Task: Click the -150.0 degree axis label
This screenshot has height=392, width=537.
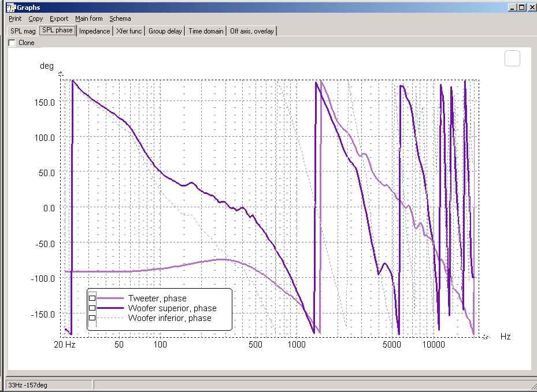Action: 43,314
